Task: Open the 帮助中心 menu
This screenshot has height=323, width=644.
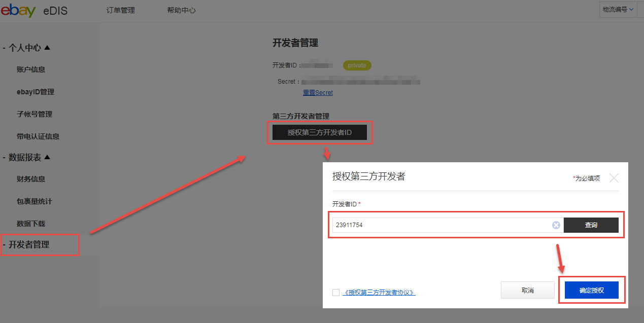Action: pos(181,10)
